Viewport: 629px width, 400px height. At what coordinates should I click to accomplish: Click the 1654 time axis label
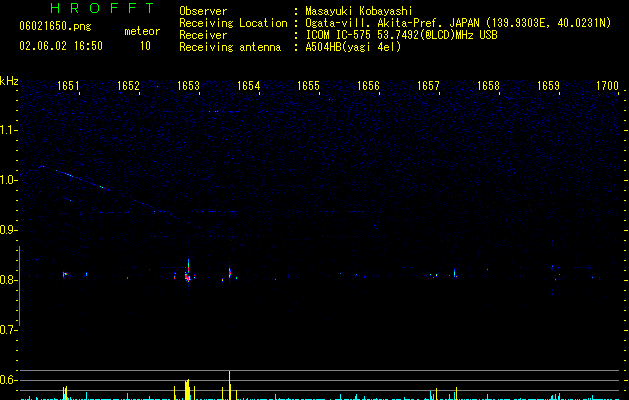pyautogui.click(x=248, y=86)
